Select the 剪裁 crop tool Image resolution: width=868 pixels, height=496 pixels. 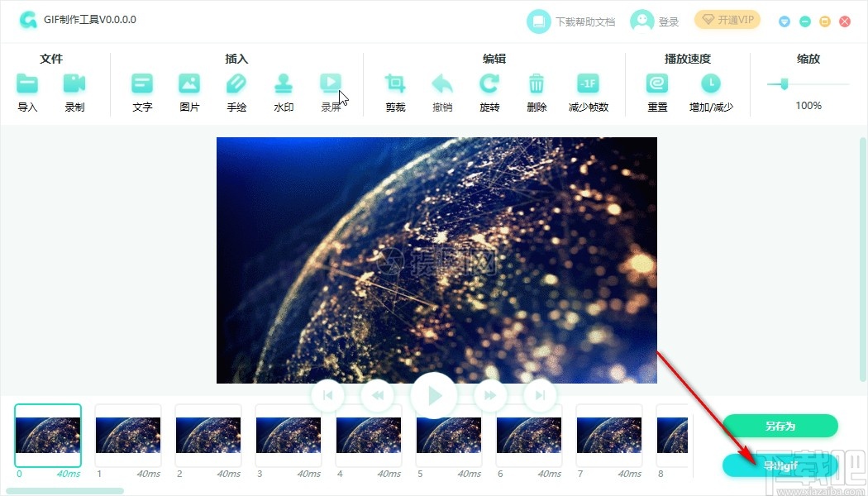[x=395, y=83]
